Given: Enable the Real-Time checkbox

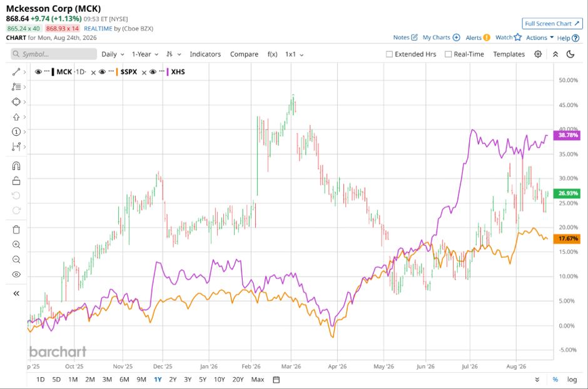Looking at the screenshot, I should pos(448,54).
